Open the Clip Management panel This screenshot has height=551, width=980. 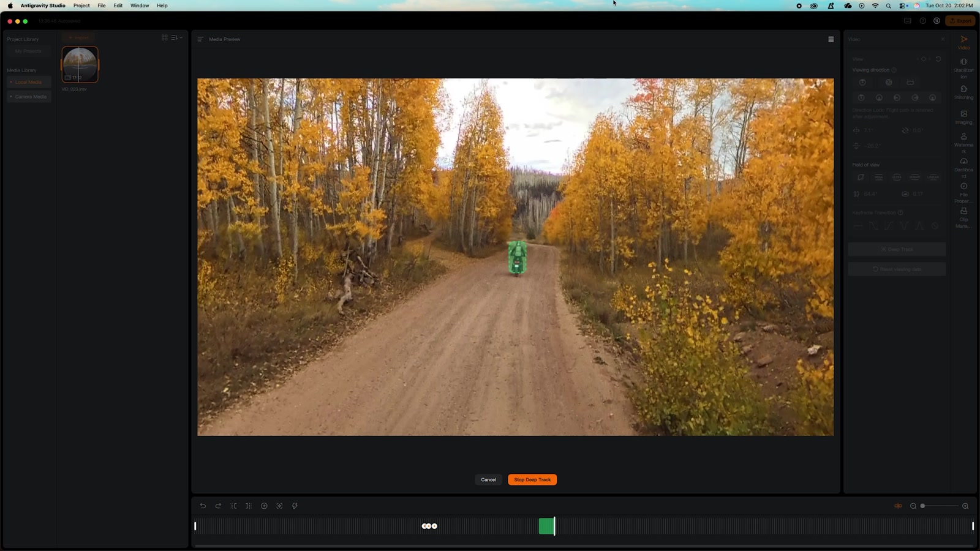tap(963, 218)
